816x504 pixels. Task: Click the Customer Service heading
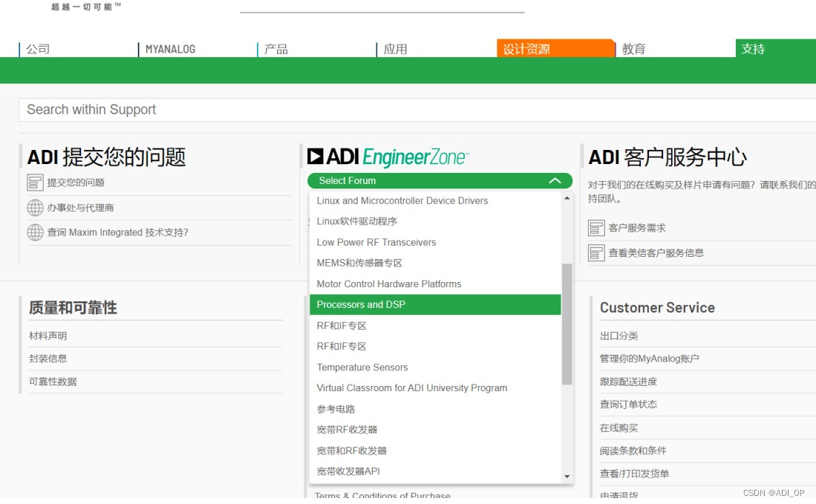657,307
